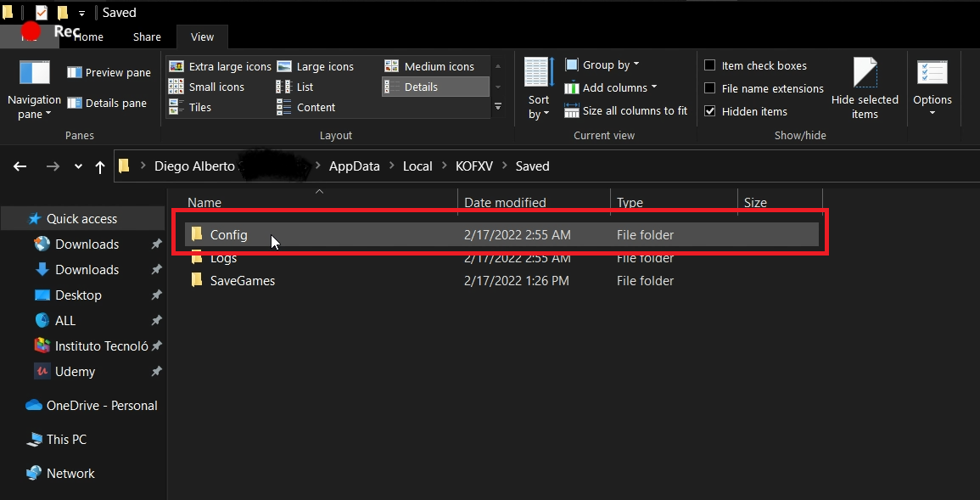Select OneDrive - Personal in sidebar
The height and width of the screenshot is (500, 980).
(102, 406)
